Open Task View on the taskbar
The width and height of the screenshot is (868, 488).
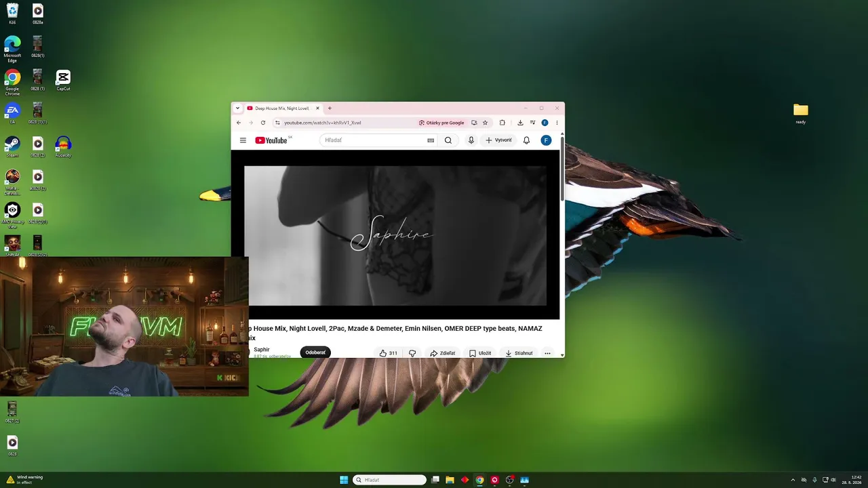coord(435,480)
